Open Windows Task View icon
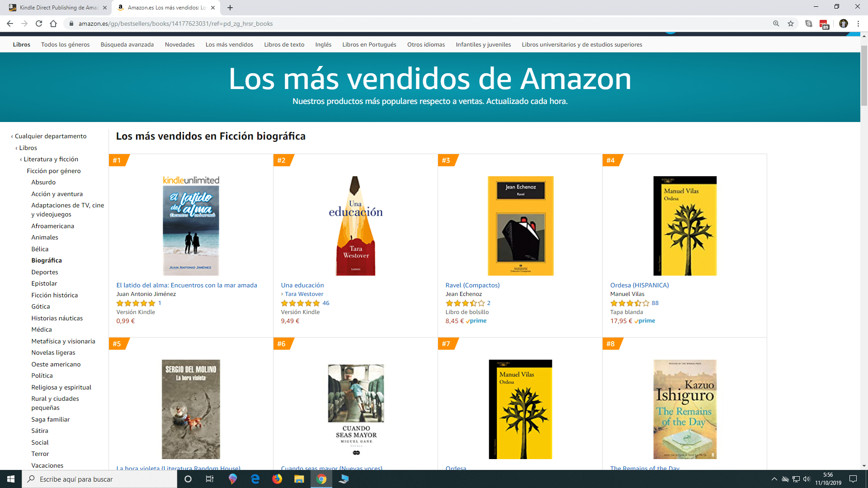 pyautogui.click(x=209, y=479)
